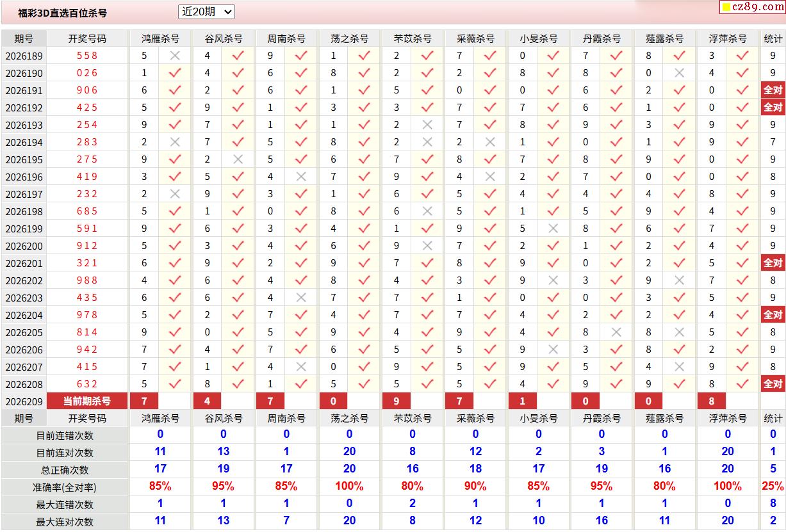Click the 总正确次数 row label
This screenshot has height=532, width=786.
coord(65,470)
